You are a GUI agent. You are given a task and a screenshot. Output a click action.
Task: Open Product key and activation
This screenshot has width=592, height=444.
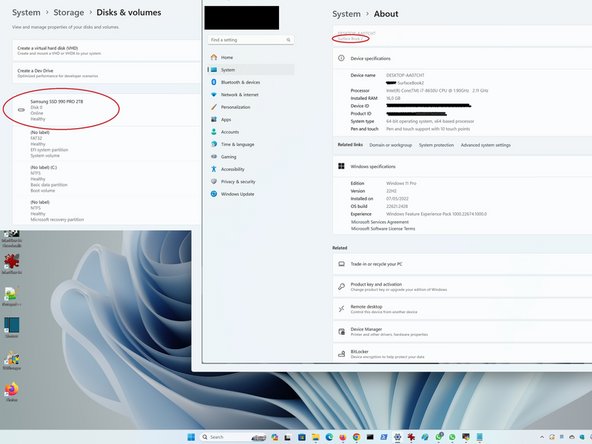pyautogui.click(x=462, y=287)
